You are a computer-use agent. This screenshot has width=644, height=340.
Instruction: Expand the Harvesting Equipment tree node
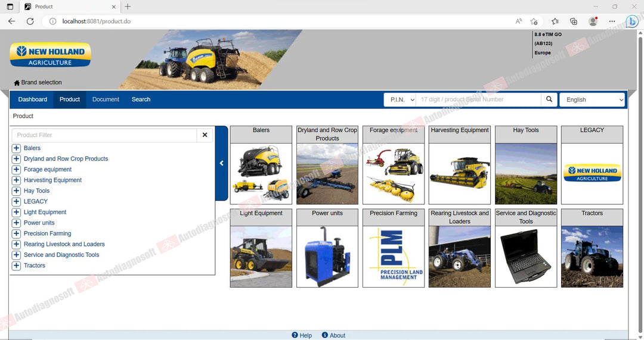16,180
